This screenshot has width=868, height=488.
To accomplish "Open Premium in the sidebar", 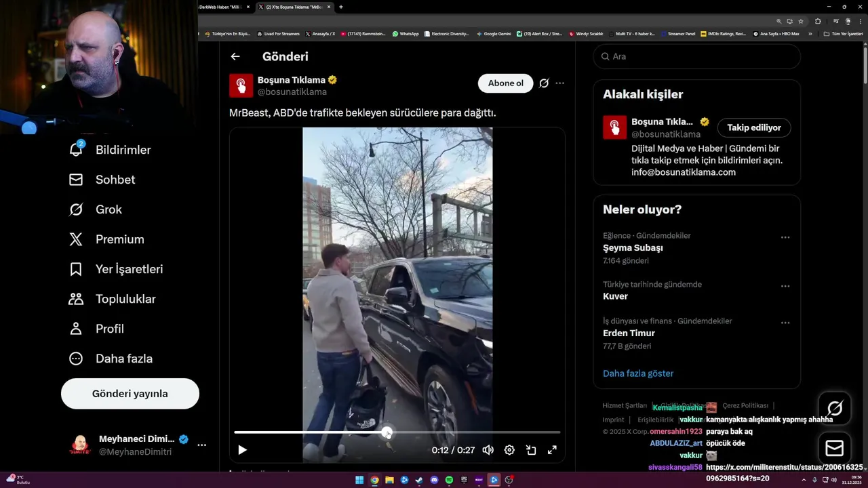I will [x=106, y=239].
